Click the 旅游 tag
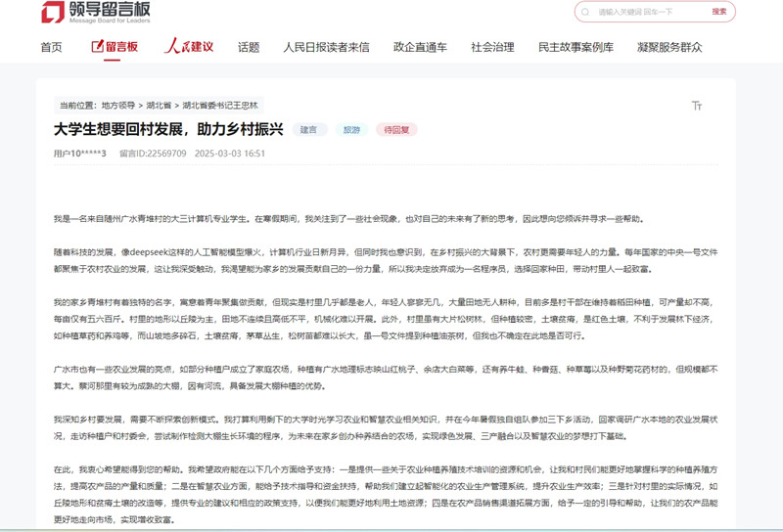Viewport: 783px width, 532px height. (351, 130)
